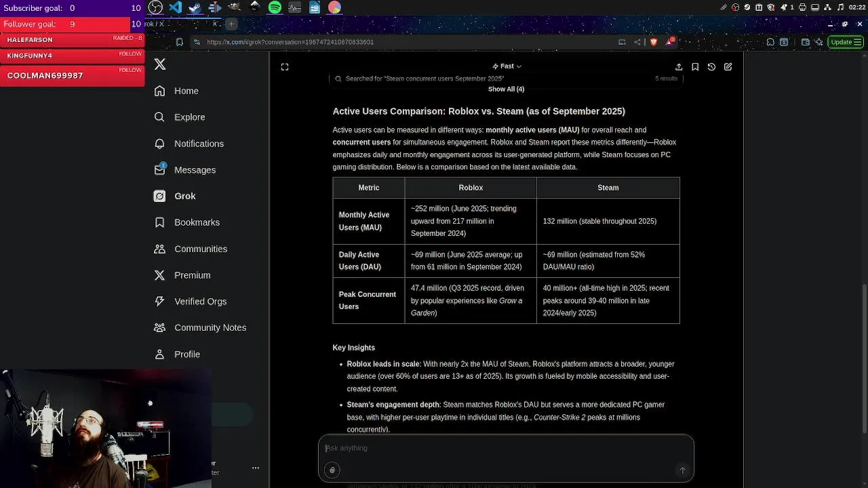Click the Communities people icon
868x488 pixels.
pos(159,249)
